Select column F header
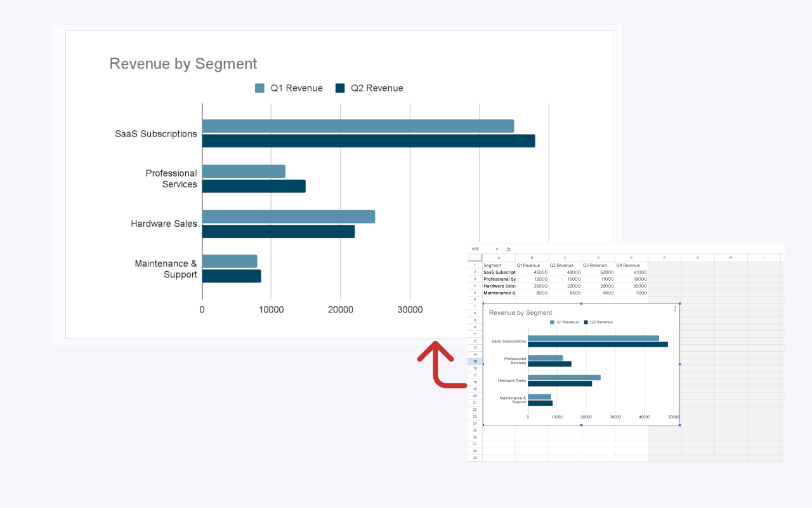The image size is (812, 508). pyautogui.click(x=664, y=258)
